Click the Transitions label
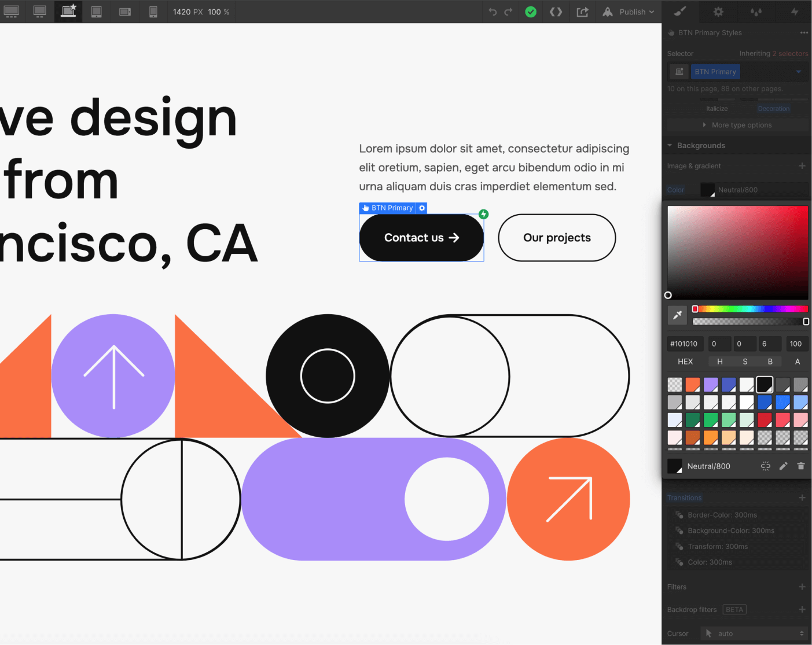The height and width of the screenshot is (645, 812). [x=684, y=498]
